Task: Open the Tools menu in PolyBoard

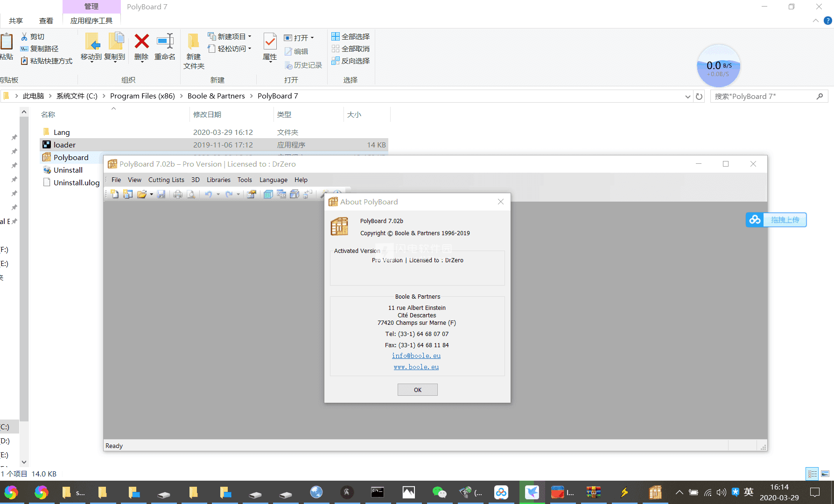Action: (245, 180)
